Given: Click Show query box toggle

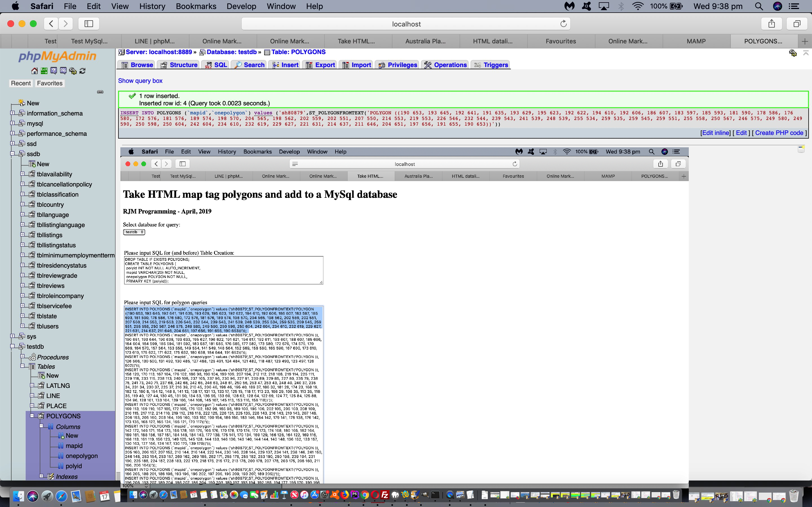Looking at the screenshot, I should tap(140, 81).
